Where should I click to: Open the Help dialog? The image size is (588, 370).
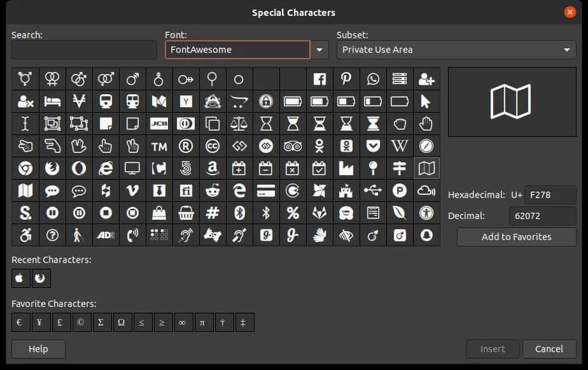38,348
